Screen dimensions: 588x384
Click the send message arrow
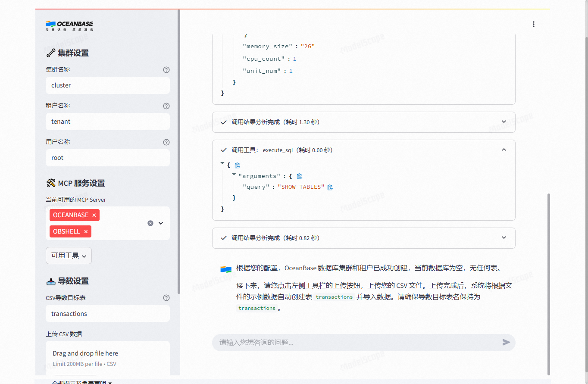point(506,342)
